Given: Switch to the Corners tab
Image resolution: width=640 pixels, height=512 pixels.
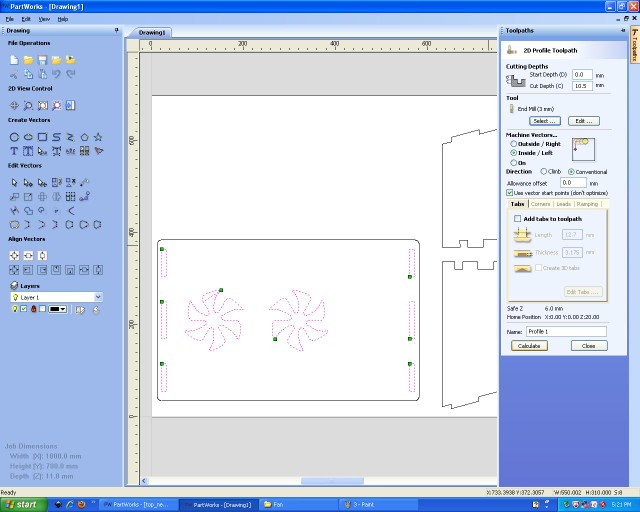Looking at the screenshot, I should coord(540,204).
